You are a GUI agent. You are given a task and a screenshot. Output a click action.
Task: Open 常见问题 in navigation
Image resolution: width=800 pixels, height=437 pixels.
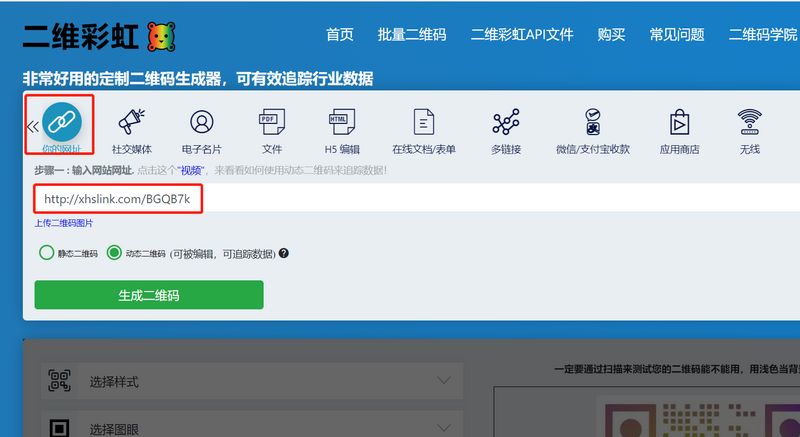[677, 35]
